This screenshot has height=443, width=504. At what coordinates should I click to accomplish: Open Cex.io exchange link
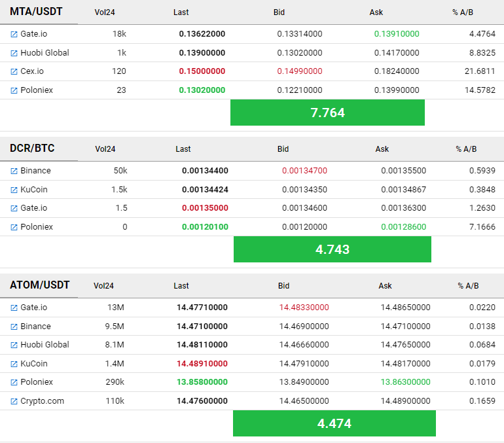(x=32, y=71)
